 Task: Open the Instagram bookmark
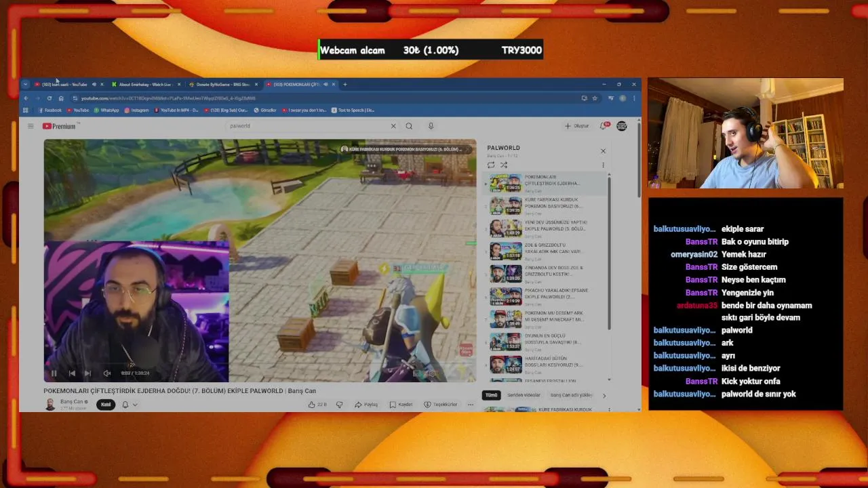[x=136, y=110]
